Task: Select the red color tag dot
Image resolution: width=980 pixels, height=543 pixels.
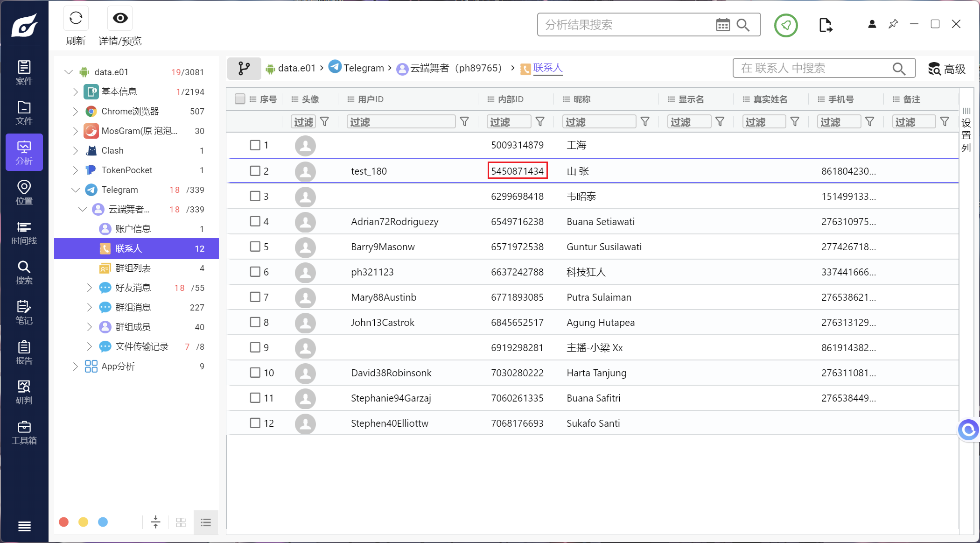Action: coord(64,522)
